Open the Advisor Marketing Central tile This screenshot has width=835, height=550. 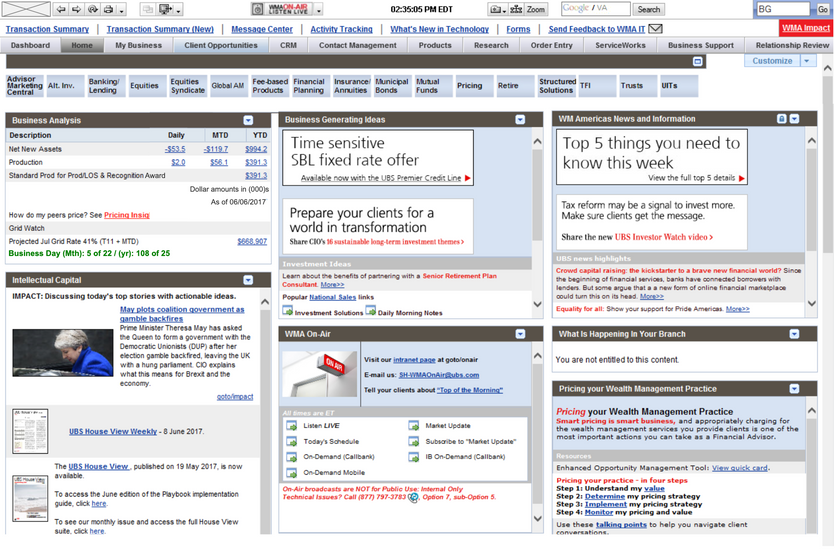pyautogui.click(x=24, y=86)
